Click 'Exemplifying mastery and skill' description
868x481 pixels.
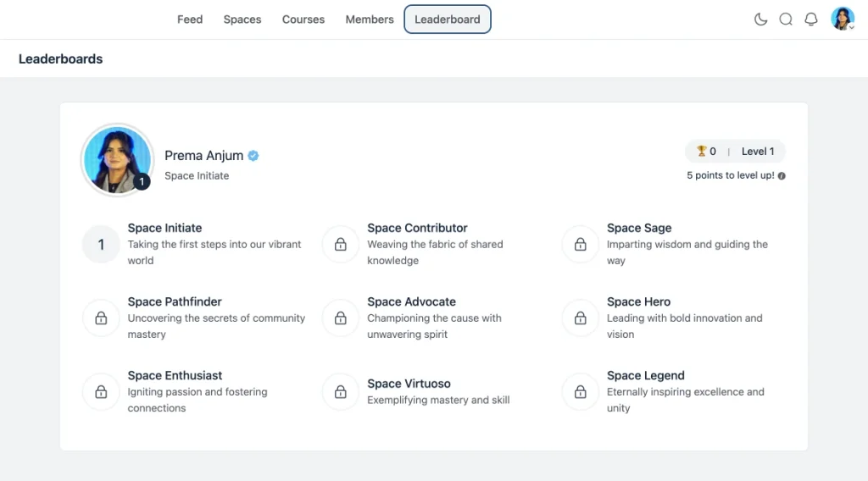438,400
